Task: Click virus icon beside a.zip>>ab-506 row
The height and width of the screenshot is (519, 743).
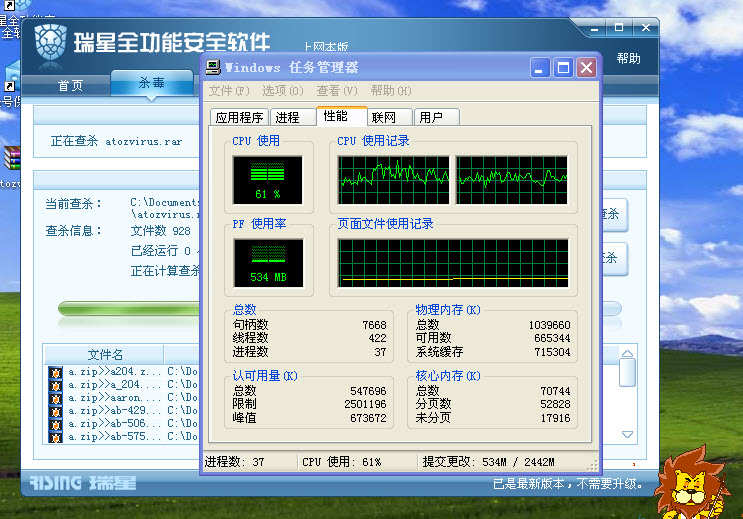Action: tap(56, 424)
